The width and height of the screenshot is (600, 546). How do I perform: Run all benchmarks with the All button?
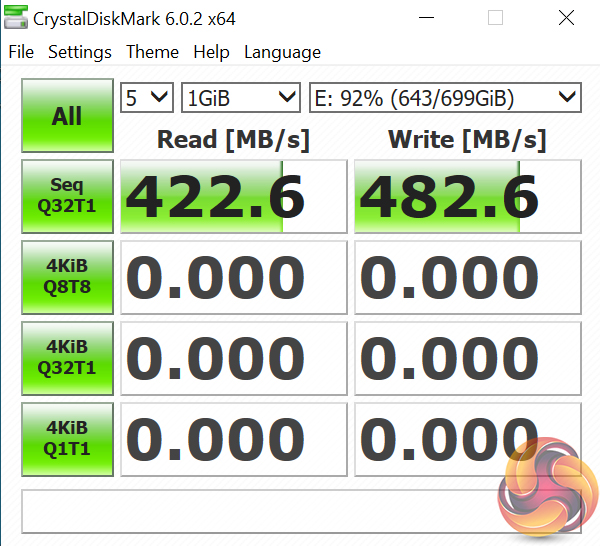tap(67, 116)
